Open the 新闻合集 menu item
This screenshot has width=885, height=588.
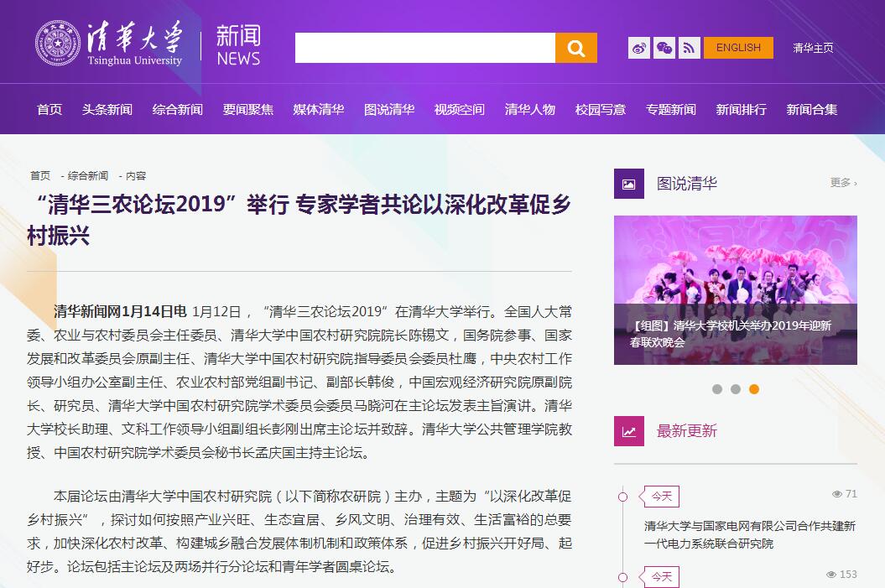[x=812, y=110]
